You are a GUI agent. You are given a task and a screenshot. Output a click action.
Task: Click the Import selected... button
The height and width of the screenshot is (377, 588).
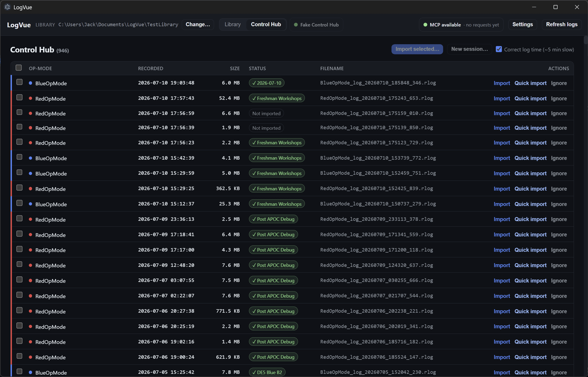pyautogui.click(x=417, y=49)
